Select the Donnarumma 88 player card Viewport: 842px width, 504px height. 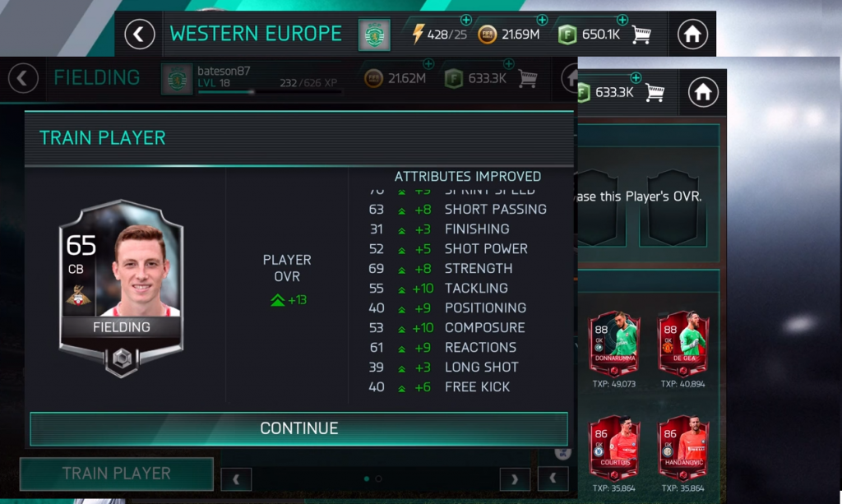pos(614,344)
